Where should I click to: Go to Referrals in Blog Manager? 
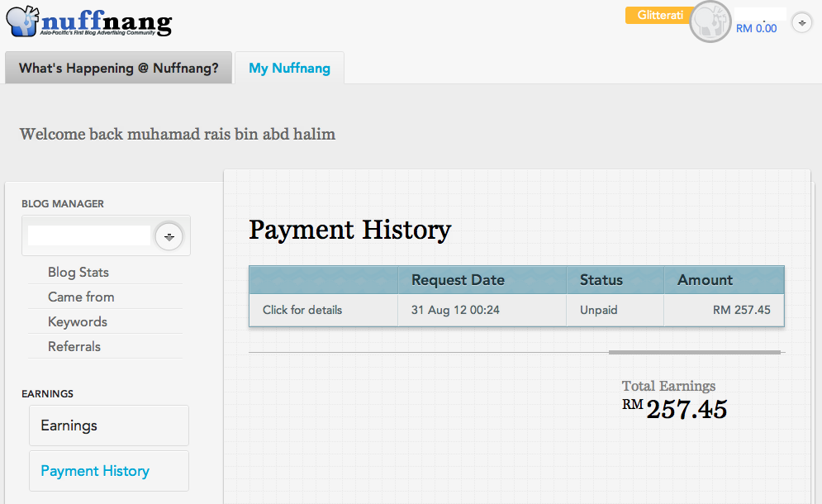click(74, 346)
